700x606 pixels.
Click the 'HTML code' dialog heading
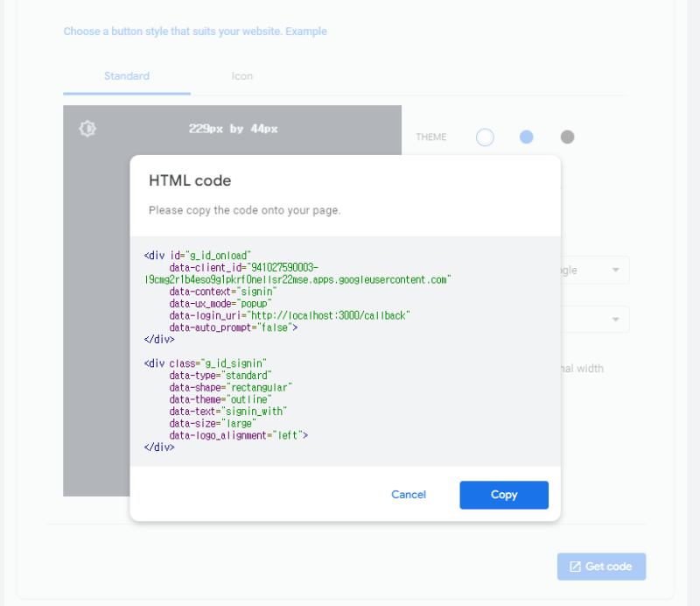(x=190, y=181)
